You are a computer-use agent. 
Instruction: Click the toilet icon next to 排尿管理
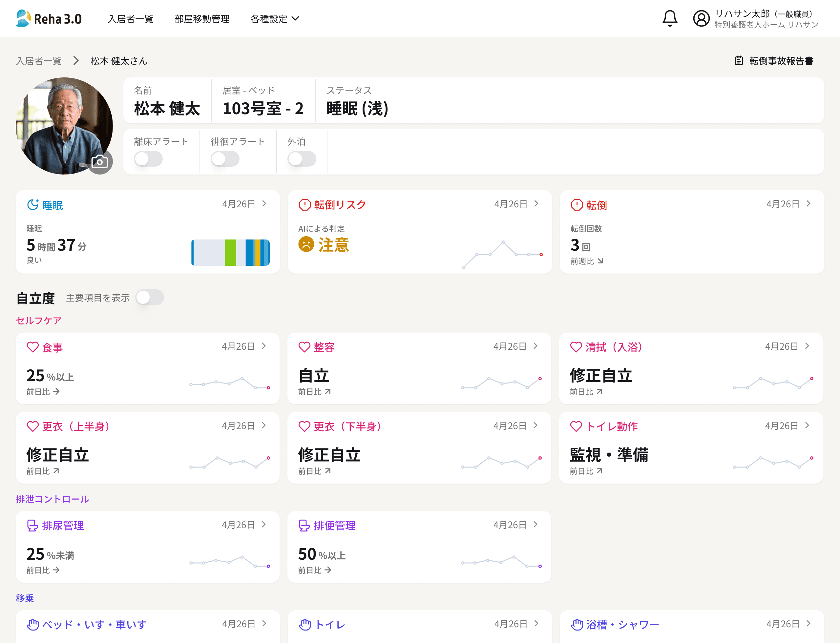click(32, 526)
